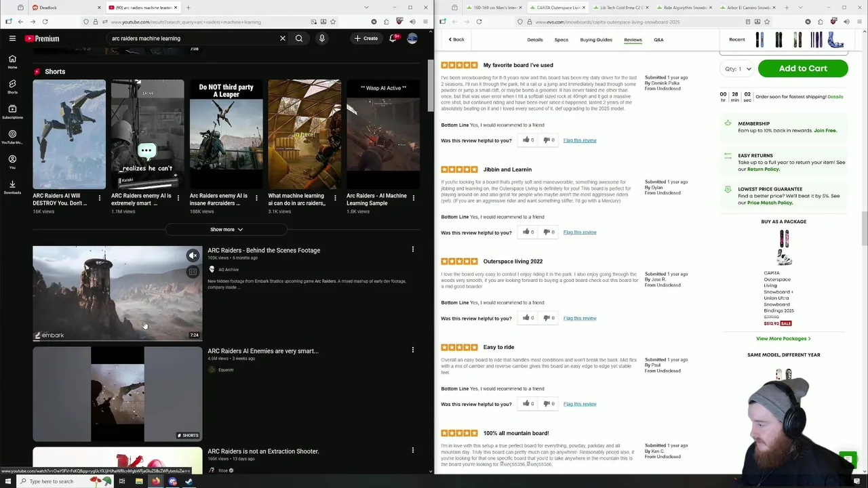
Task: Open the You section in sidebar
Action: tap(12, 162)
